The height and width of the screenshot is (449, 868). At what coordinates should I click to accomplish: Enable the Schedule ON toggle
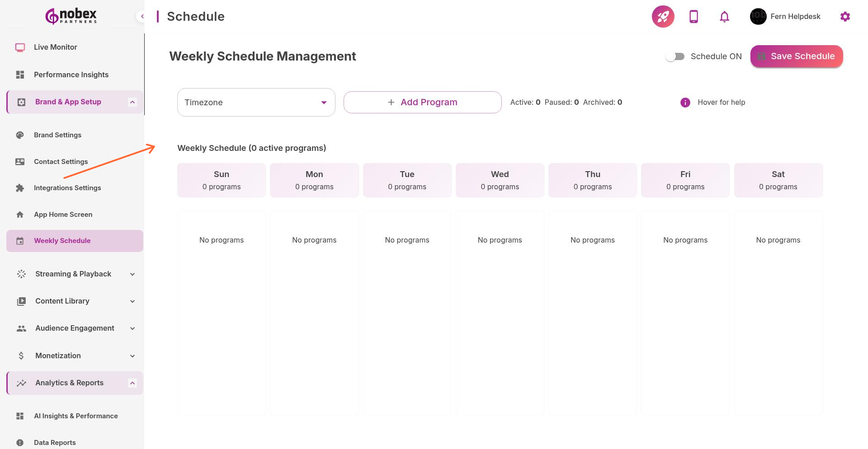[x=675, y=56]
